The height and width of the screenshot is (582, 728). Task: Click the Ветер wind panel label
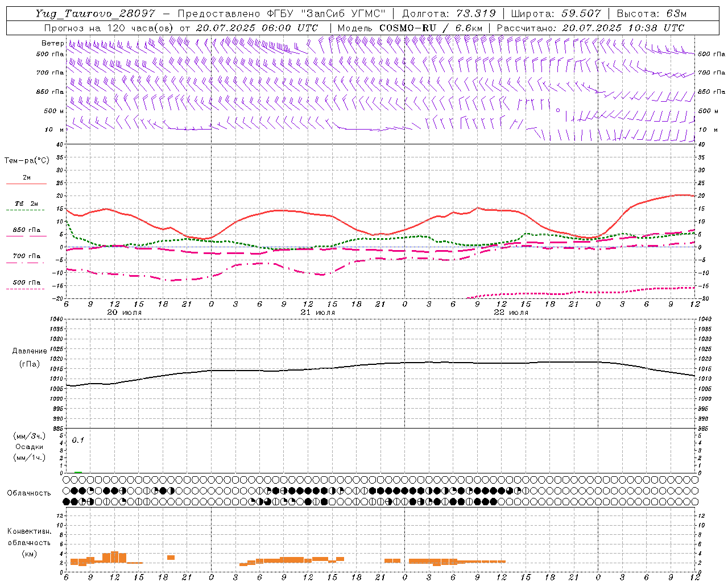click(x=52, y=43)
